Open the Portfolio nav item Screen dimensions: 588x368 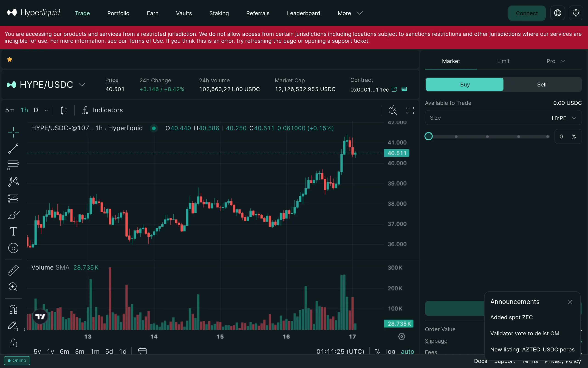click(x=118, y=13)
